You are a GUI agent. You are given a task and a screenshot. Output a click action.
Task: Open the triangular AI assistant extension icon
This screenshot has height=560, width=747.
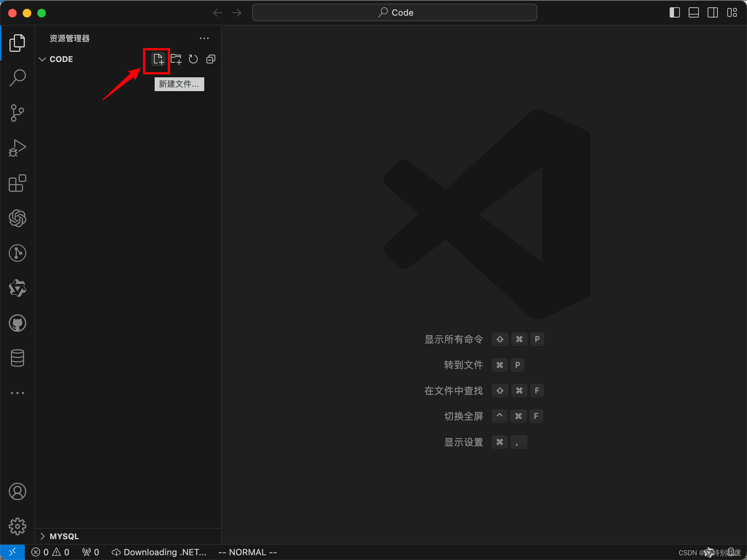click(17, 288)
